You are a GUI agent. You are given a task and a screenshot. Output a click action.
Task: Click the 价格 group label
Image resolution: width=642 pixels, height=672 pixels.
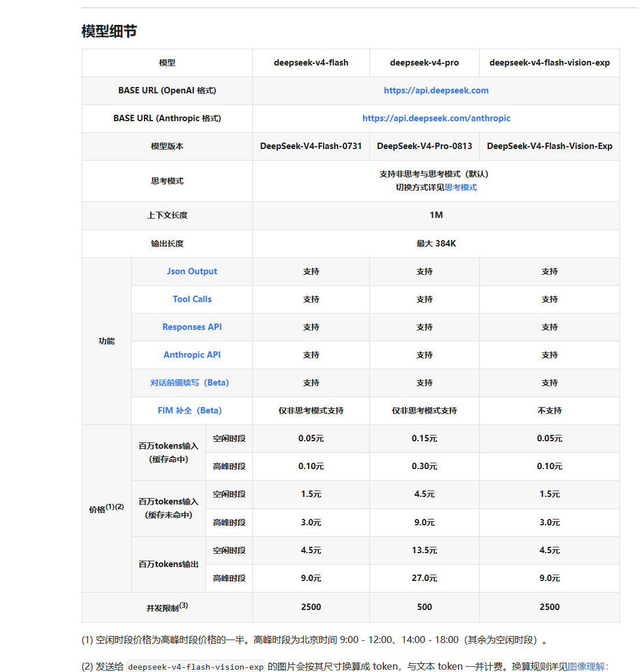click(x=106, y=508)
